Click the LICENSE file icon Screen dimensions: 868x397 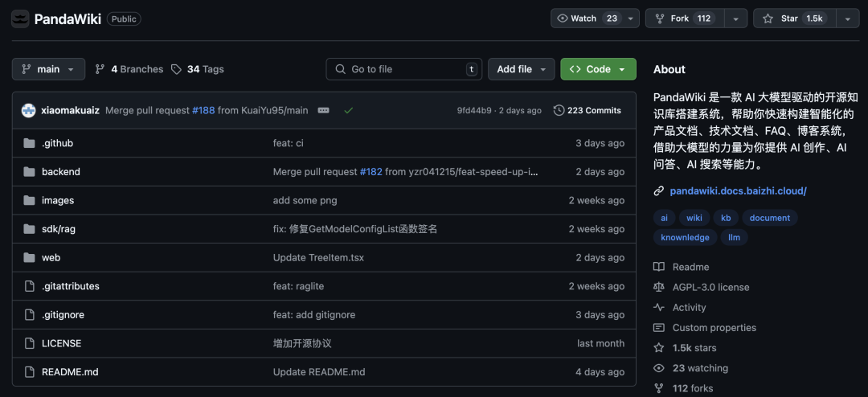(x=30, y=343)
